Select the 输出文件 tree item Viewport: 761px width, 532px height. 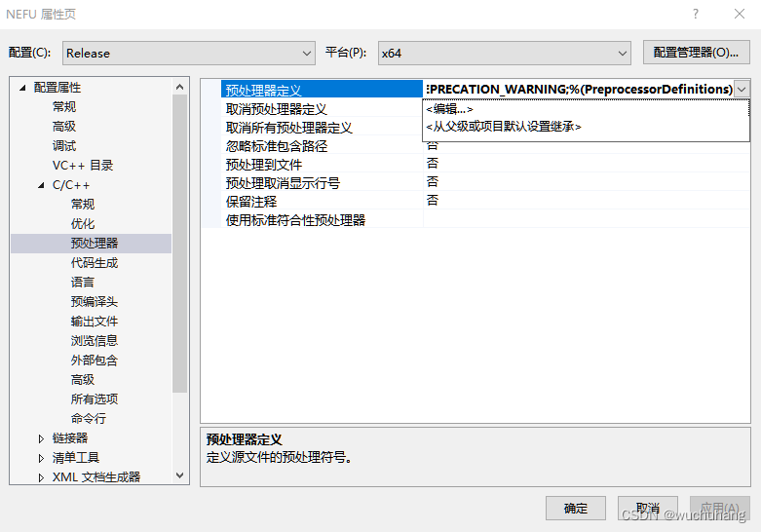95,321
